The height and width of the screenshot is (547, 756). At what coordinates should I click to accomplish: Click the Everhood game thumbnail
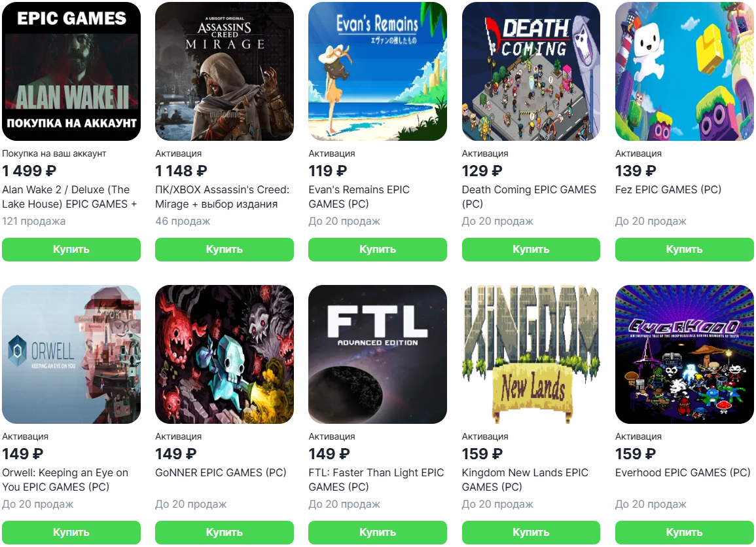(x=684, y=354)
